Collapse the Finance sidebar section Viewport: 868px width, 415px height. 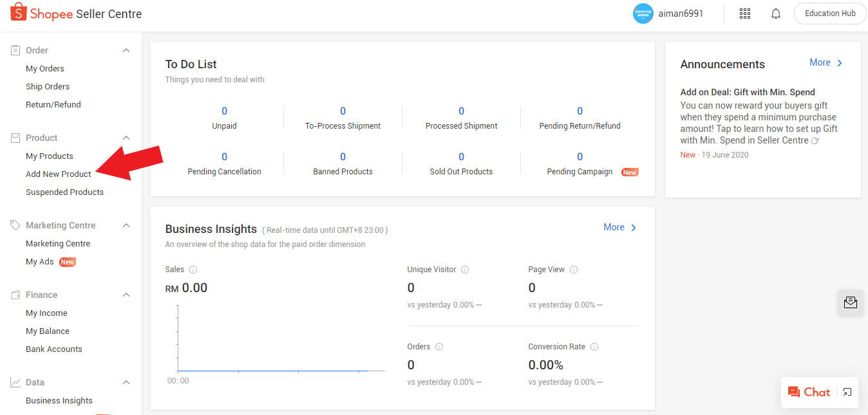pos(126,295)
